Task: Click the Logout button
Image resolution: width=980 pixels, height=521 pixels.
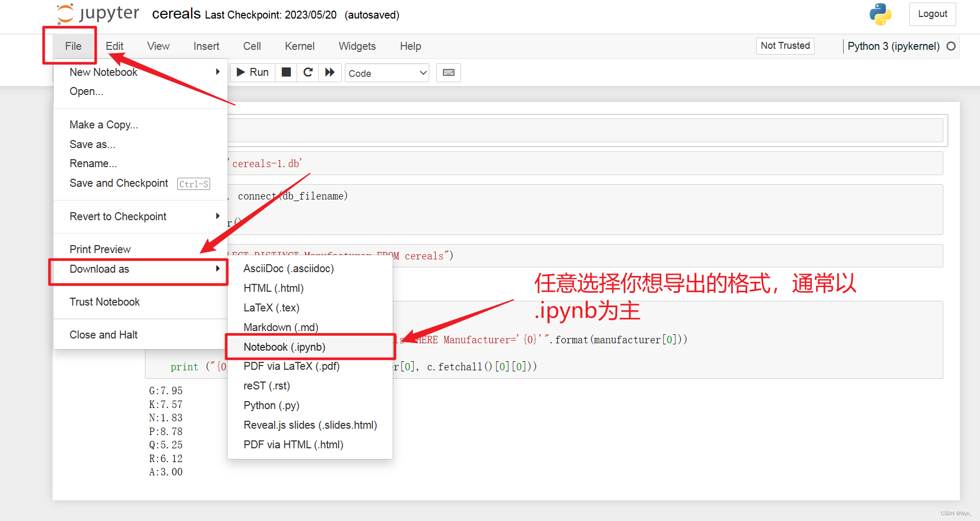Action: (933, 14)
